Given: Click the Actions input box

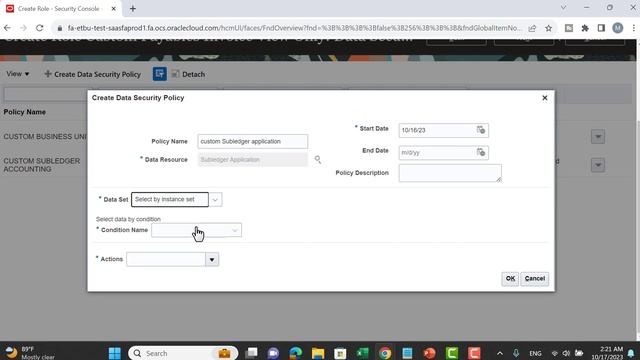Looking at the screenshot, I should click(166, 259).
